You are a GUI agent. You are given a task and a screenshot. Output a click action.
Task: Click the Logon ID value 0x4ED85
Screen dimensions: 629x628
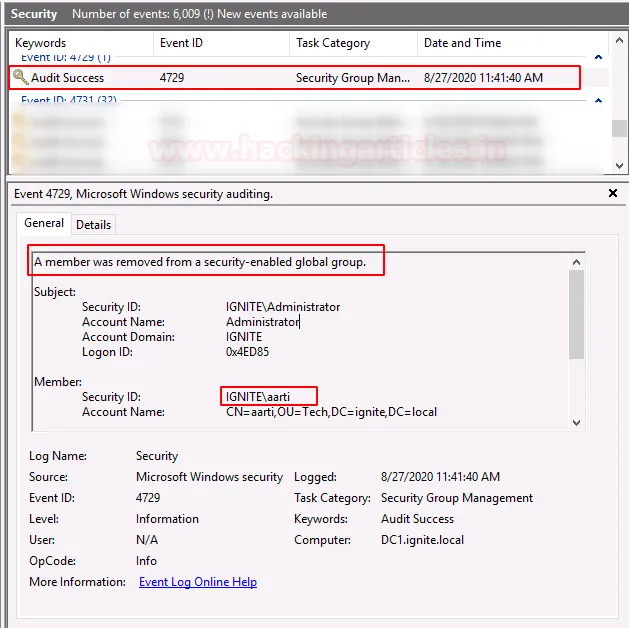247,352
